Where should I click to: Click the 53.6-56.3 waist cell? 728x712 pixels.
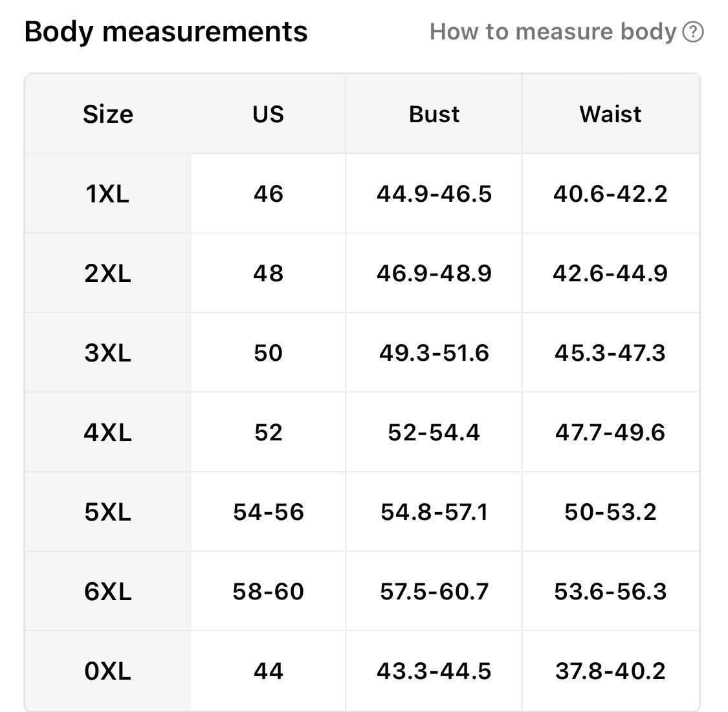pos(610,592)
